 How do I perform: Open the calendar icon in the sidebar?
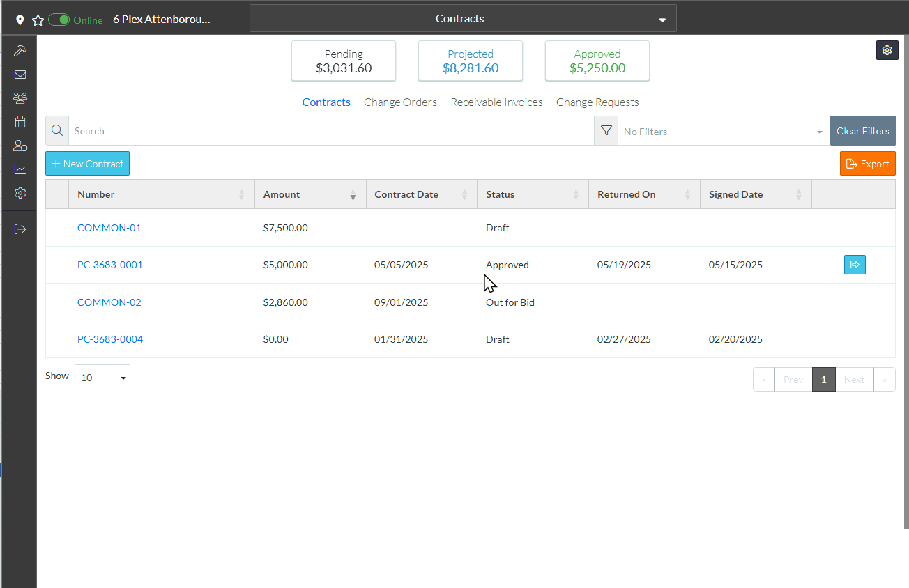click(x=20, y=122)
